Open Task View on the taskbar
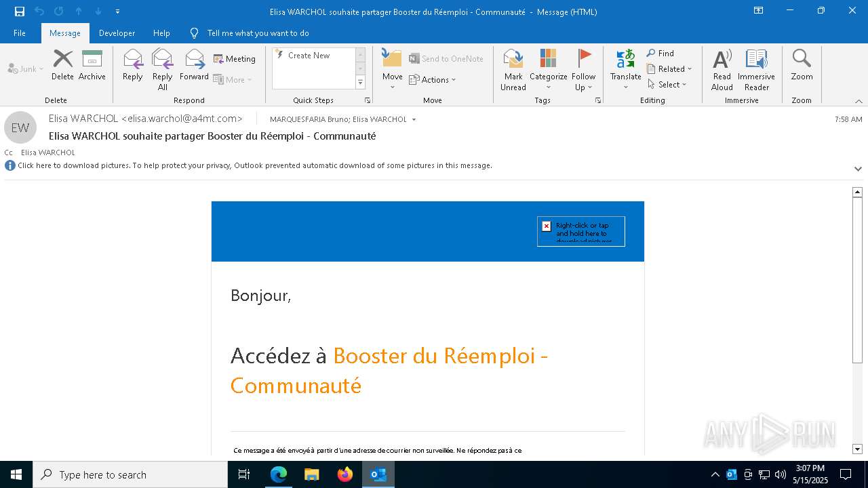The width and height of the screenshot is (868, 488). 244,474
